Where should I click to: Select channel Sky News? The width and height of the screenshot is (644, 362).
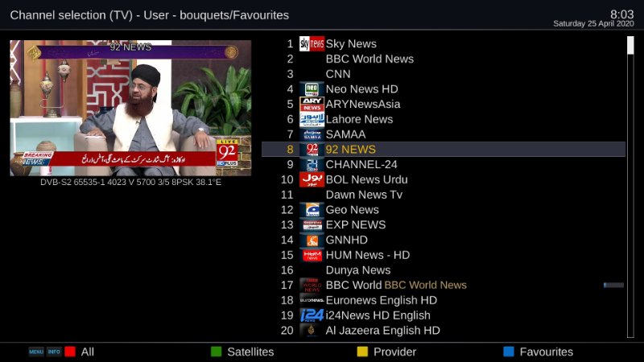click(444, 43)
